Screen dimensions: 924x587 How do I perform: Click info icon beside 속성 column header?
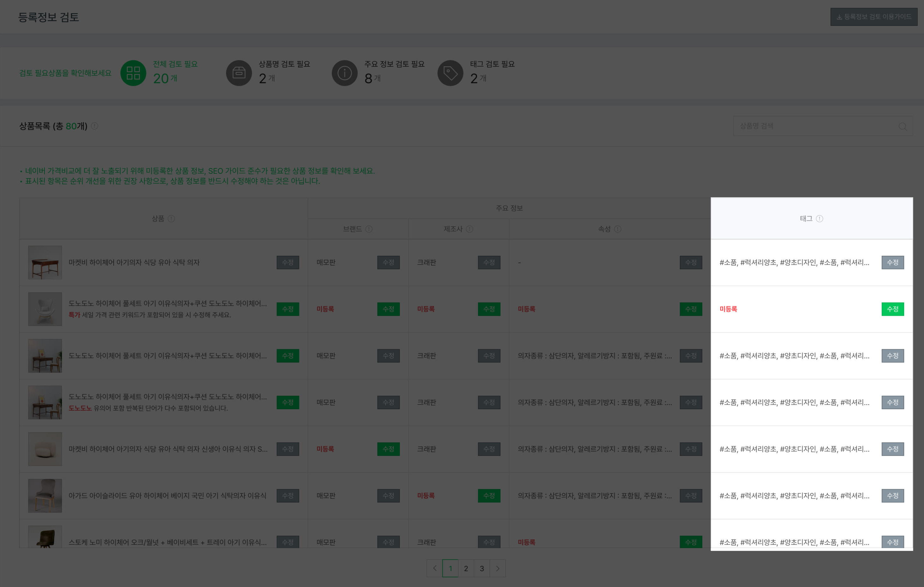[617, 229]
